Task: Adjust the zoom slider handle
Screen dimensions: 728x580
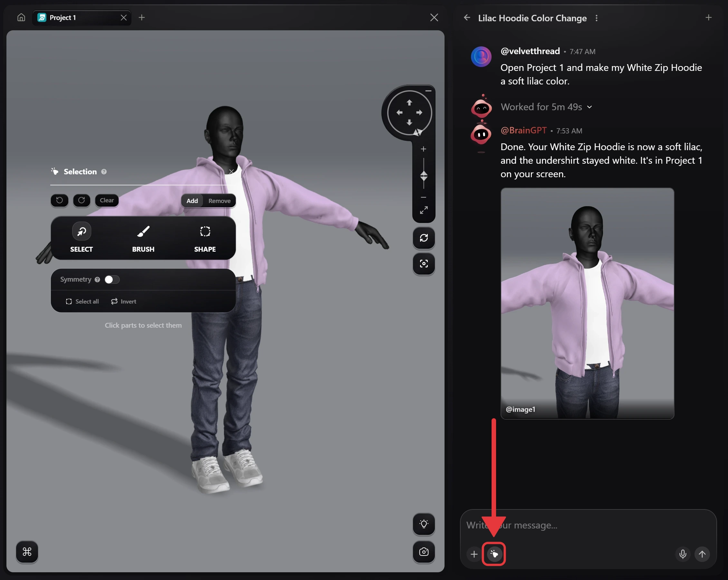Action: point(424,176)
